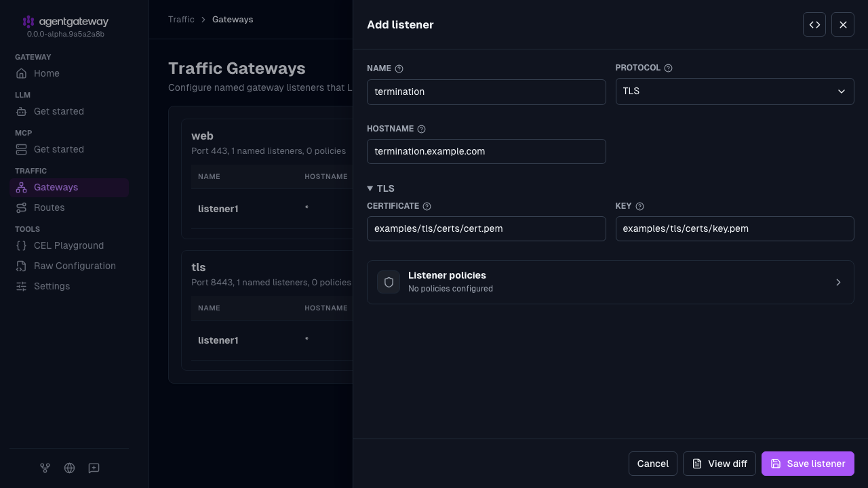Open Raw Configuration page
The width and height of the screenshot is (868, 488).
pos(69,266)
